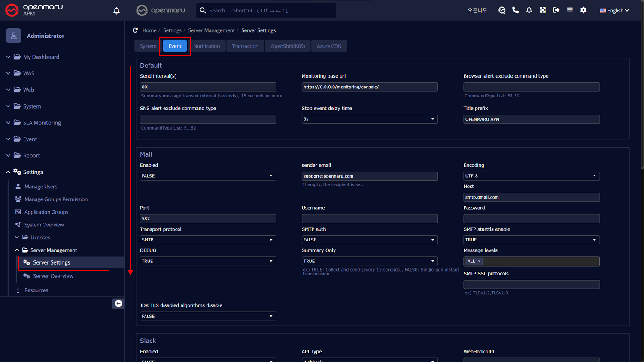Go to Server Overview in sidebar

(53, 276)
